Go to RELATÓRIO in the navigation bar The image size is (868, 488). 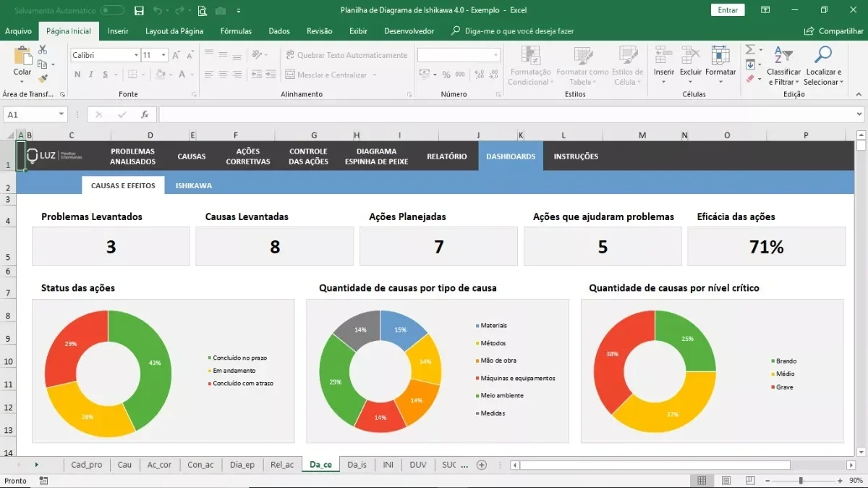click(x=447, y=156)
